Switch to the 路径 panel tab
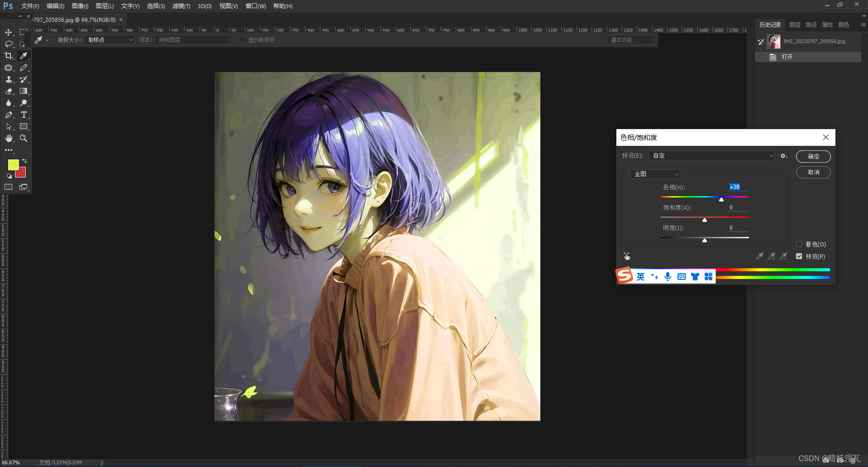This screenshot has width=868, height=467. (x=811, y=25)
